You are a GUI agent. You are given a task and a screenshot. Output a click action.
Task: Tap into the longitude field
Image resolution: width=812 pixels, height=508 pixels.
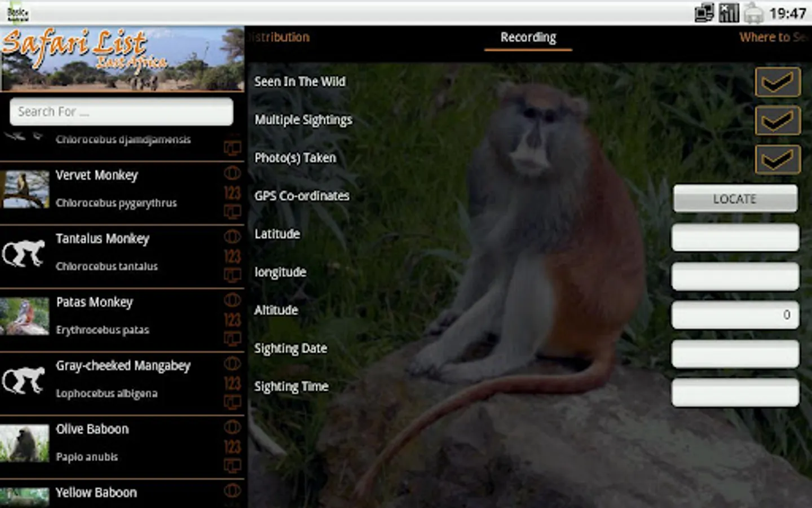coord(735,276)
